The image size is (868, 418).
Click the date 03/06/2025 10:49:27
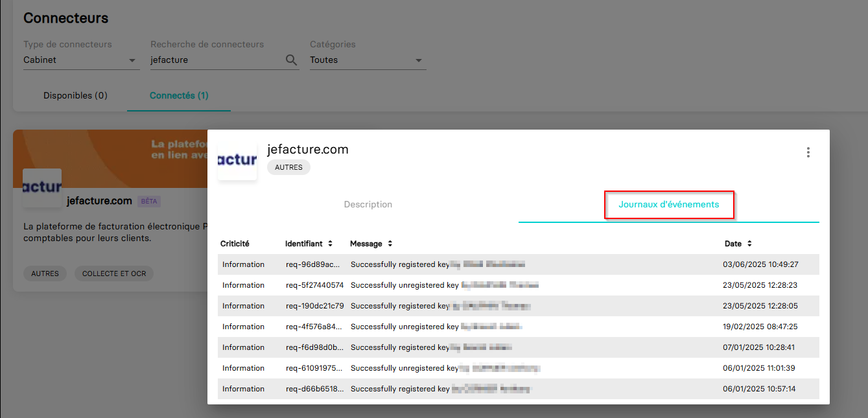click(760, 264)
